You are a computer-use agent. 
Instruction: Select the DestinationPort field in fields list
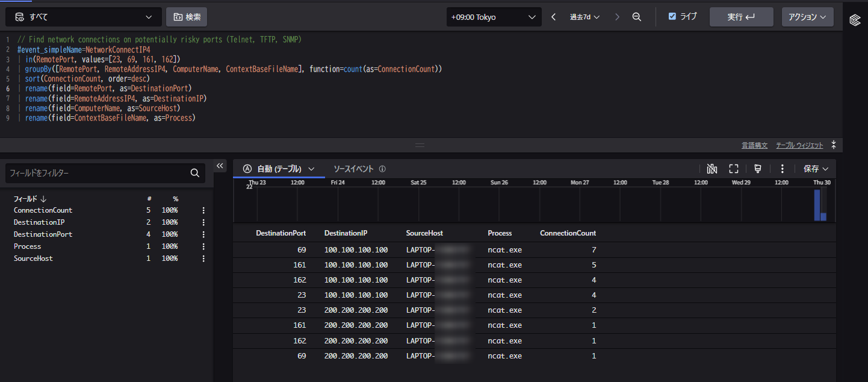tap(43, 234)
